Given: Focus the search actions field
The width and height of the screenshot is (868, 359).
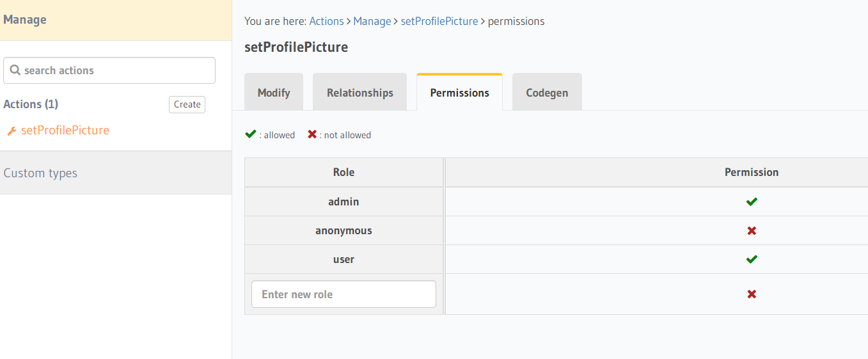Looking at the screenshot, I should [115, 70].
